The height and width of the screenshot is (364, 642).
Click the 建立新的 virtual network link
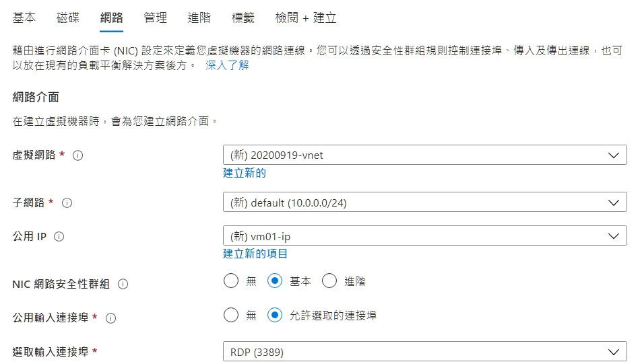[245, 173]
